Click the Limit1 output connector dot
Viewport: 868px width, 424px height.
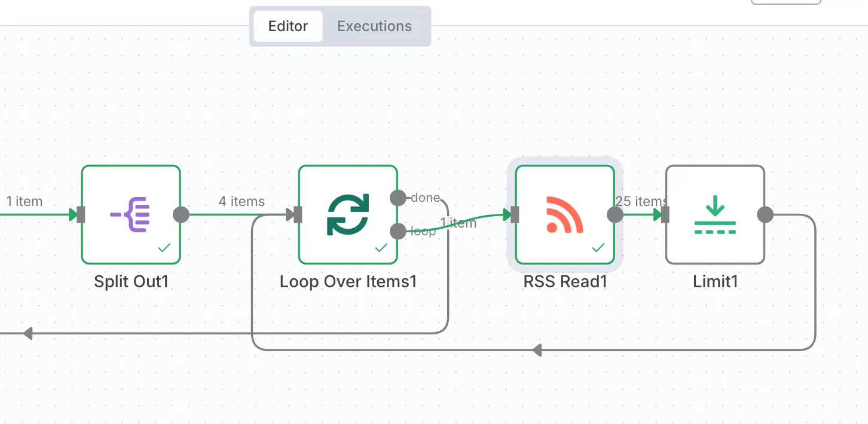point(765,214)
